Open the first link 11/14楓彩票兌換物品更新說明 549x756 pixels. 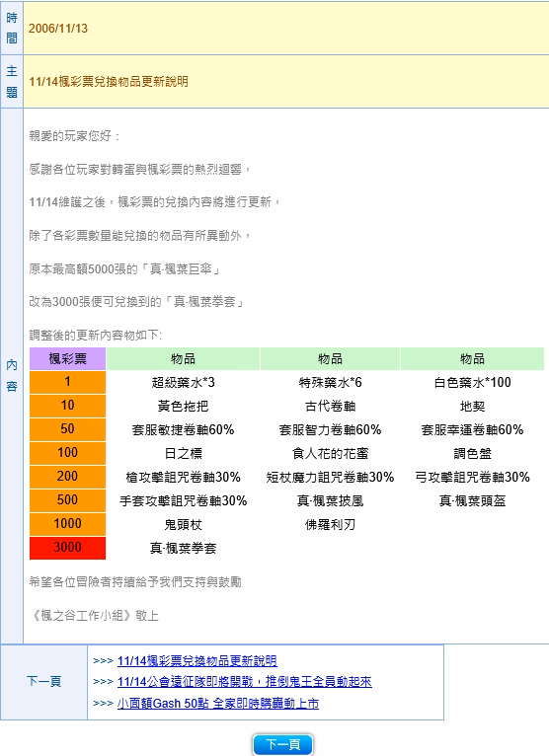tap(196, 660)
